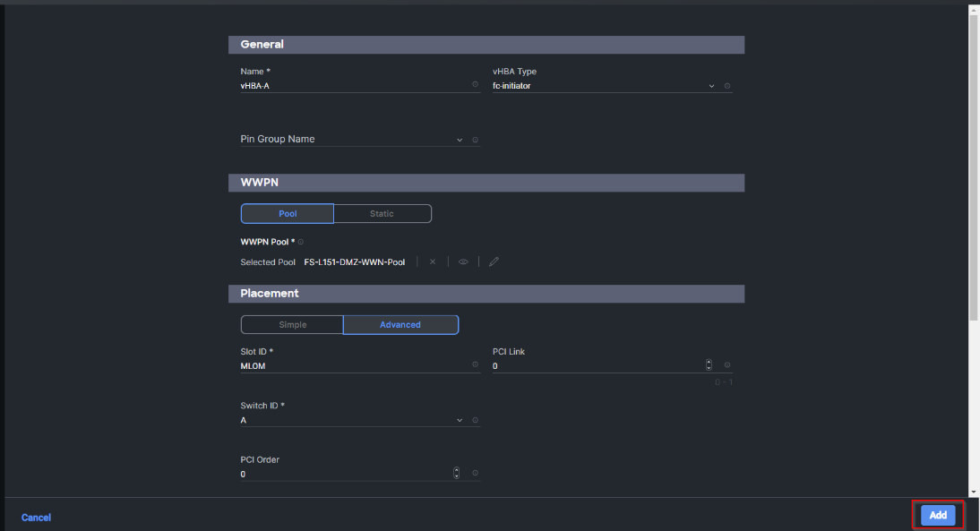Image resolution: width=980 pixels, height=531 pixels.
Task: Expand the Pin Group Name dropdown
Action: tap(460, 140)
